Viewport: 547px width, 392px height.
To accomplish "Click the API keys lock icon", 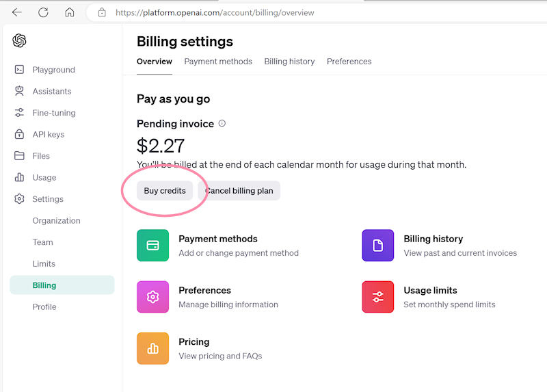I will coord(19,135).
